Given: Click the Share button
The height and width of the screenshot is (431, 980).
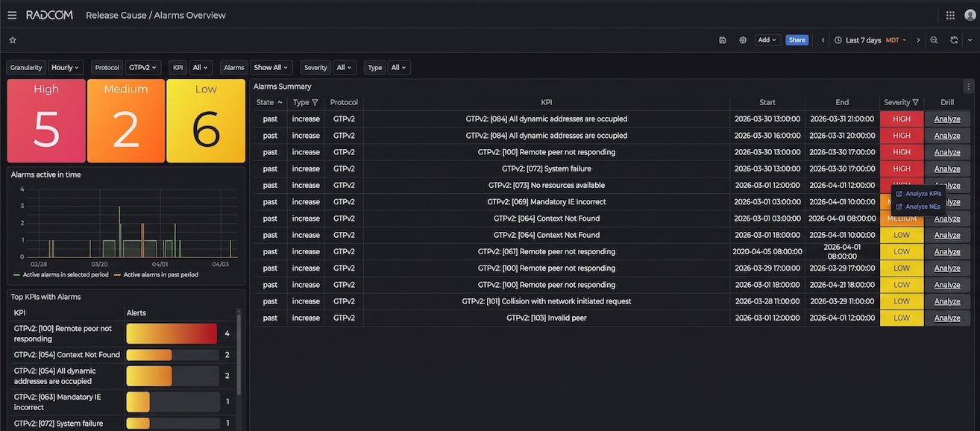Looking at the screenshot, I should pyautogui.click(x=797, y=40).
